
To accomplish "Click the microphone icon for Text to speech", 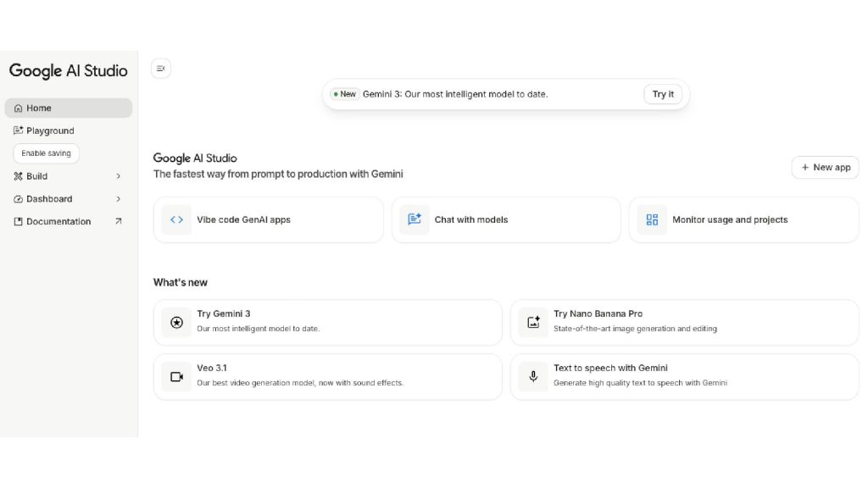I will click(533, 376).
